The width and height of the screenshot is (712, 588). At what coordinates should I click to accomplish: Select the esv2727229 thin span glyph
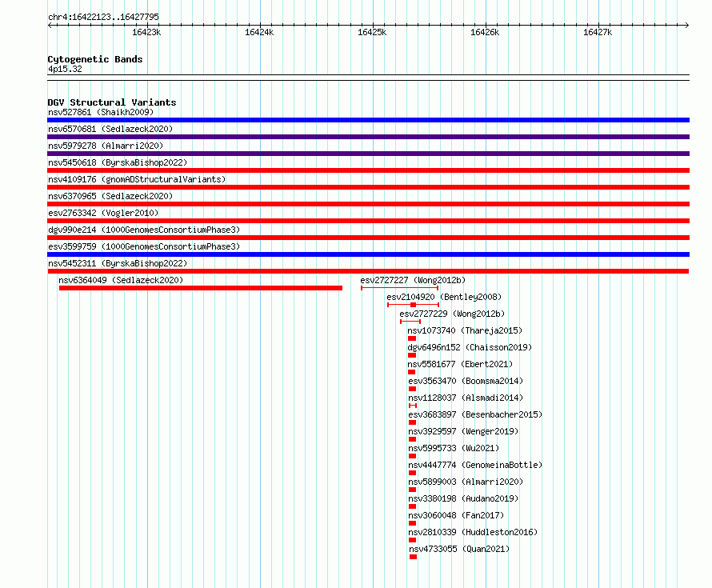[410, 322]
